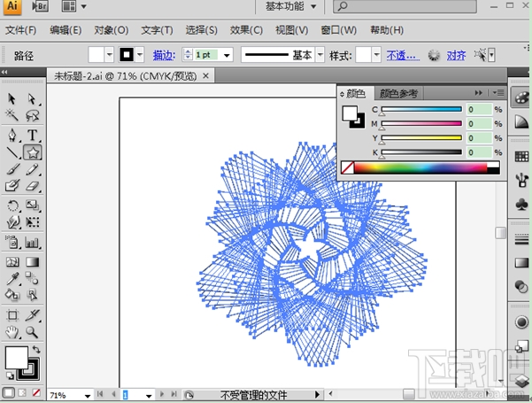Select the Type tool
The image size is (532, 403).
click(32, 135)
